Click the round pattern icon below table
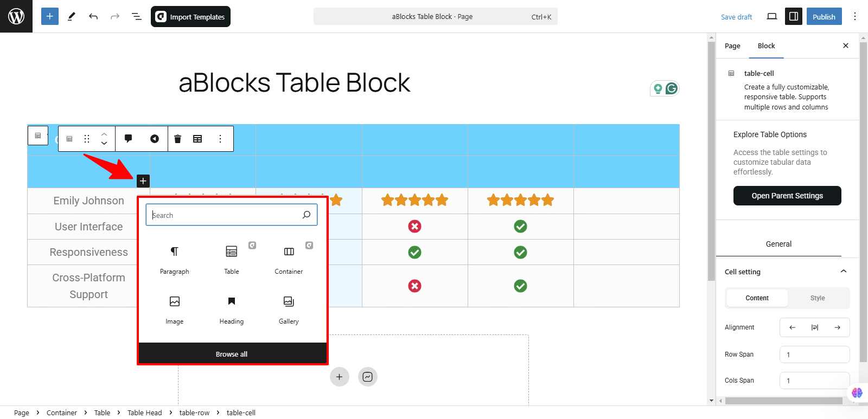 367,377
